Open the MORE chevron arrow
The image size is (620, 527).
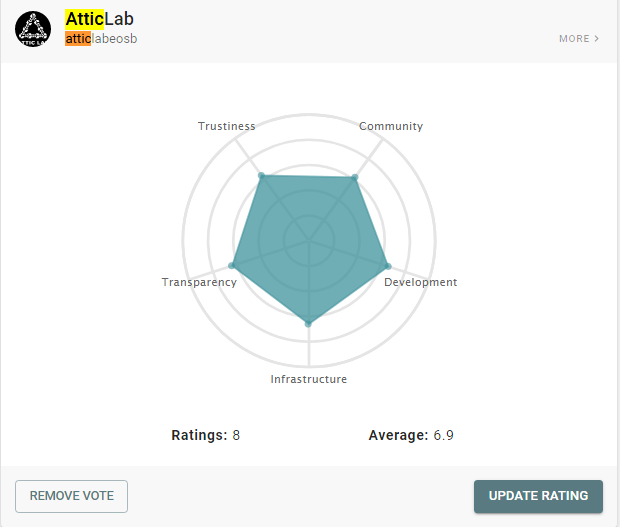tap(596, 38)
